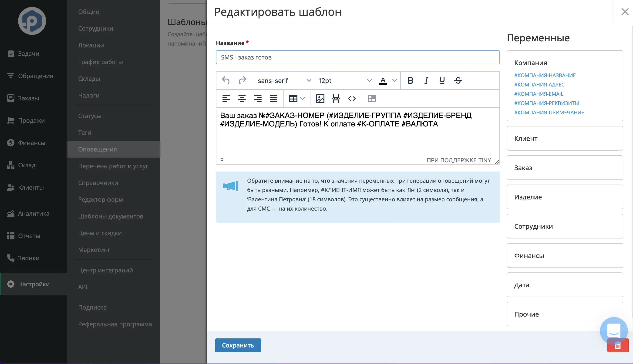The image size is (633, 364).
Task: Collapse the Компания variables group
Action: coord(530,63)
